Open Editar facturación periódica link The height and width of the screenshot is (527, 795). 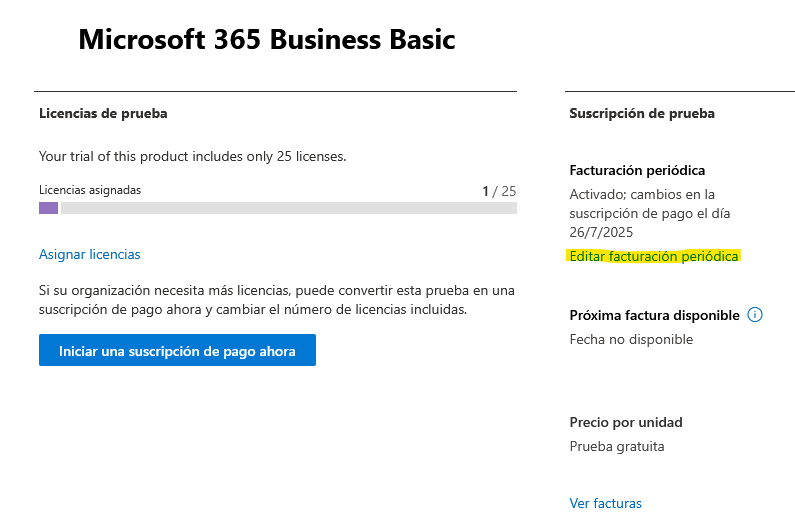(654, 256)
